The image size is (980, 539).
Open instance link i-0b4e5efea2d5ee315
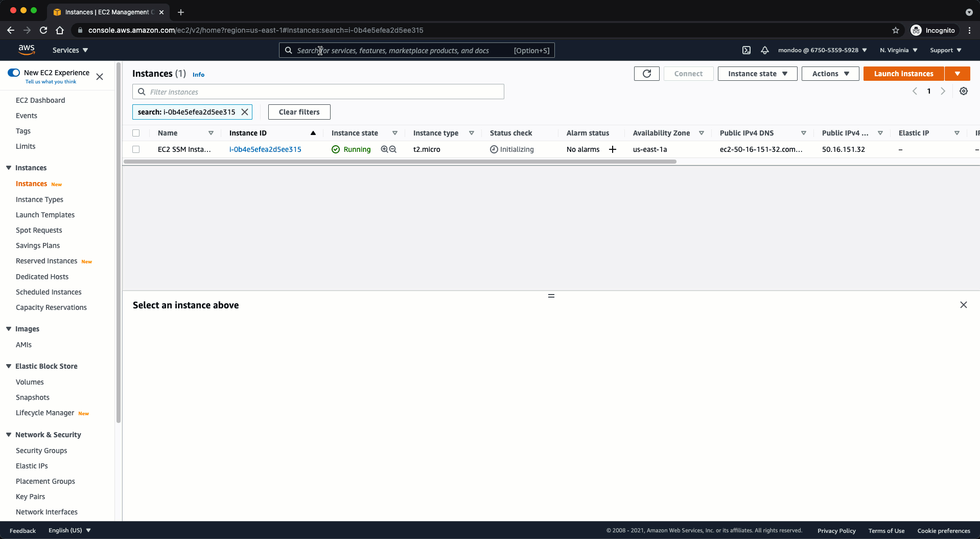pos(265,149)
